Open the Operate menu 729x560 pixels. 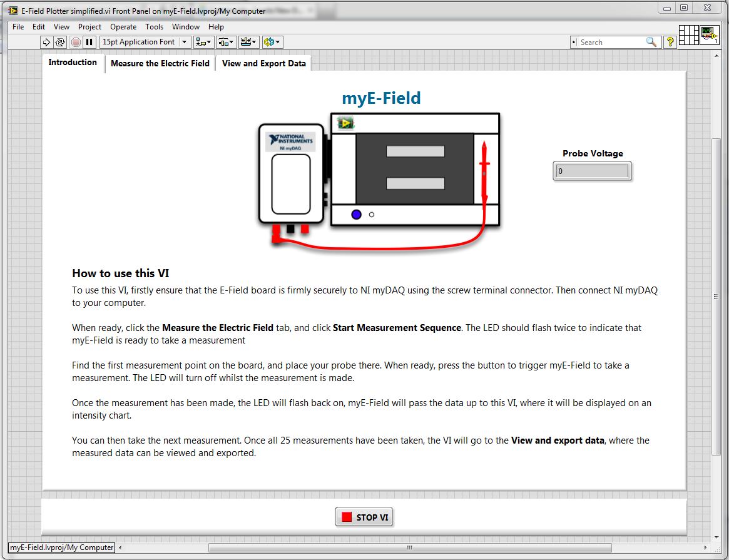[123, 27]
